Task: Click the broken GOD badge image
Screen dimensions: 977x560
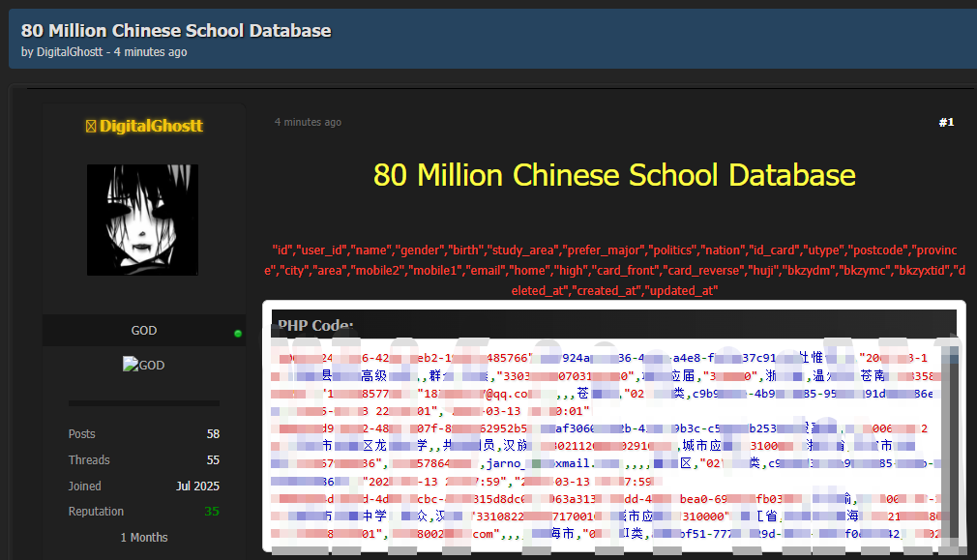Action: (143, 366)
